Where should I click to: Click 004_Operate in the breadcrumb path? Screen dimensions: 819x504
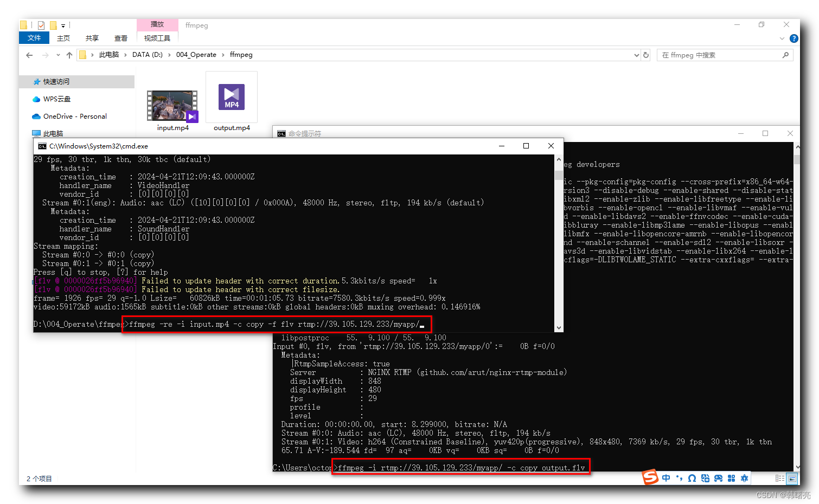pos(196,55)
